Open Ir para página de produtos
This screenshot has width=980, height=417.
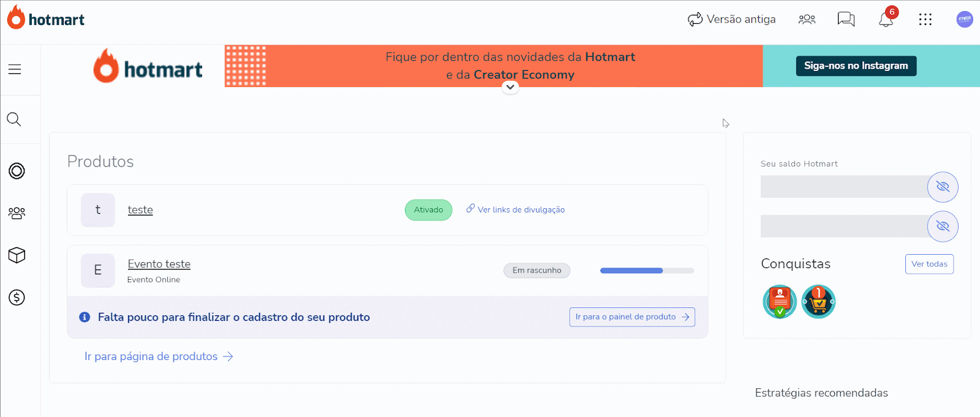click(x=159, y=356)
